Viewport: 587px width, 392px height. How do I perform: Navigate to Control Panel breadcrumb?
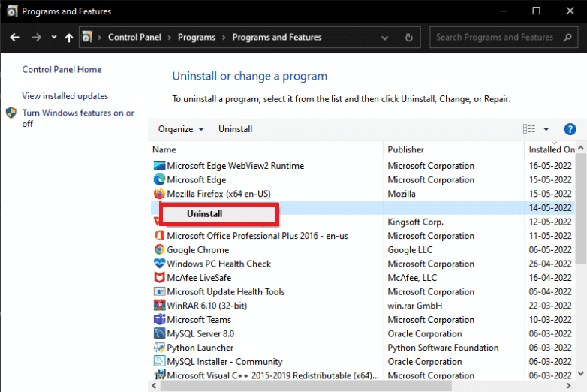click(134, 37)
